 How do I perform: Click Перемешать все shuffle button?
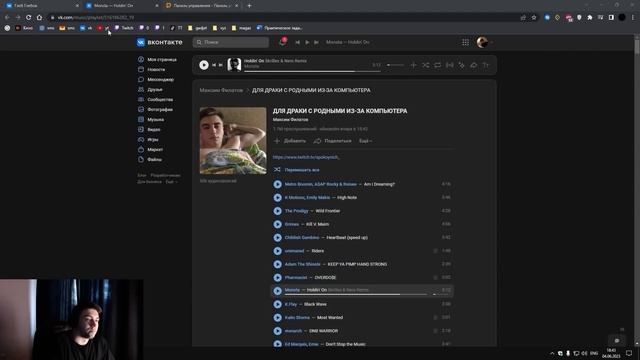(x=297, y=170)
